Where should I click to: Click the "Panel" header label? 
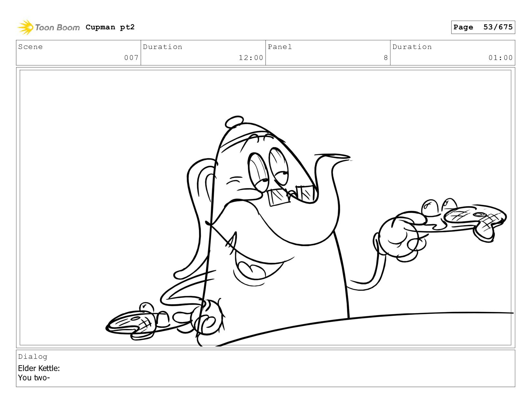[280, 47]
